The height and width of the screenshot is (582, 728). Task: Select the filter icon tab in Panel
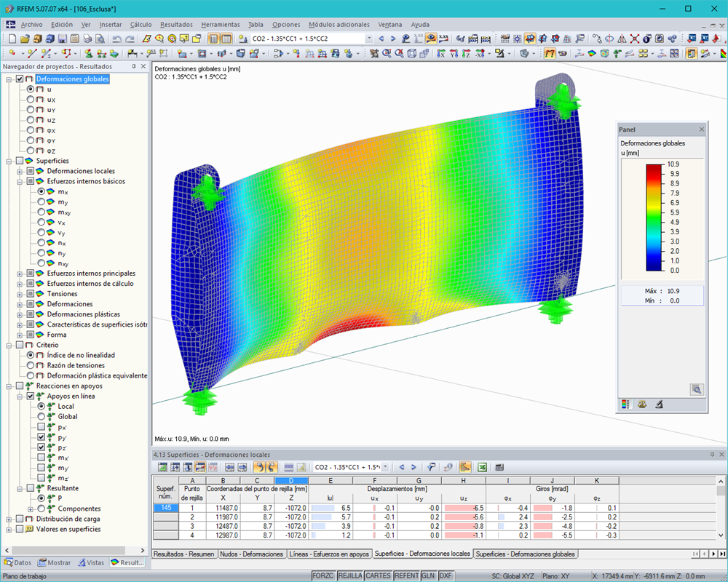[x=659, y=404]
